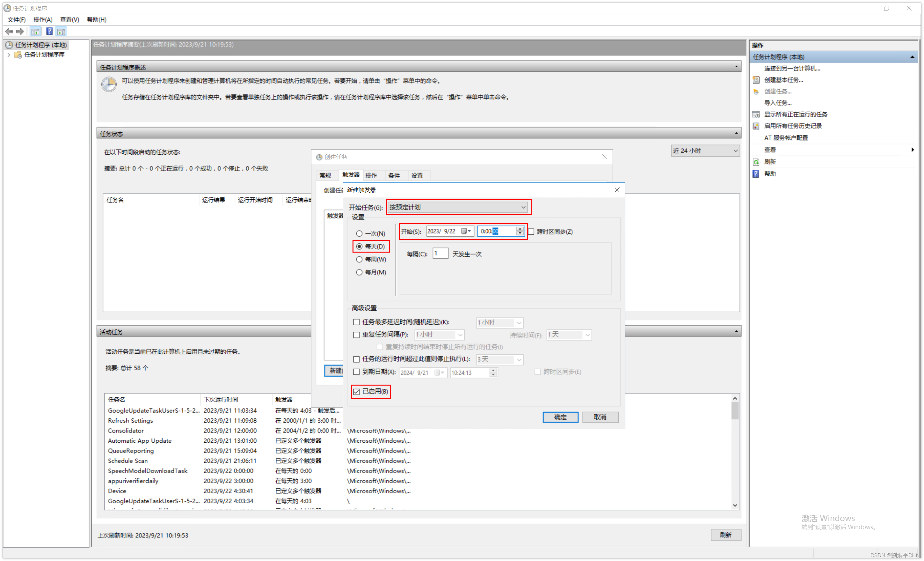Image resolution: width=924 pixels, height=561 pixels.
Task: Toggle the console tree pane toolbar icon
Action: pyautogui.click(x=35, y=32)
